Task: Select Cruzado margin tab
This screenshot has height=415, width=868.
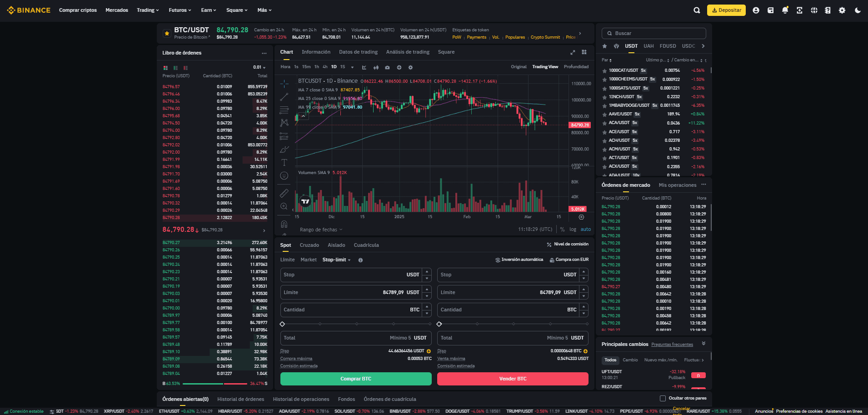Action: (309, 245)
